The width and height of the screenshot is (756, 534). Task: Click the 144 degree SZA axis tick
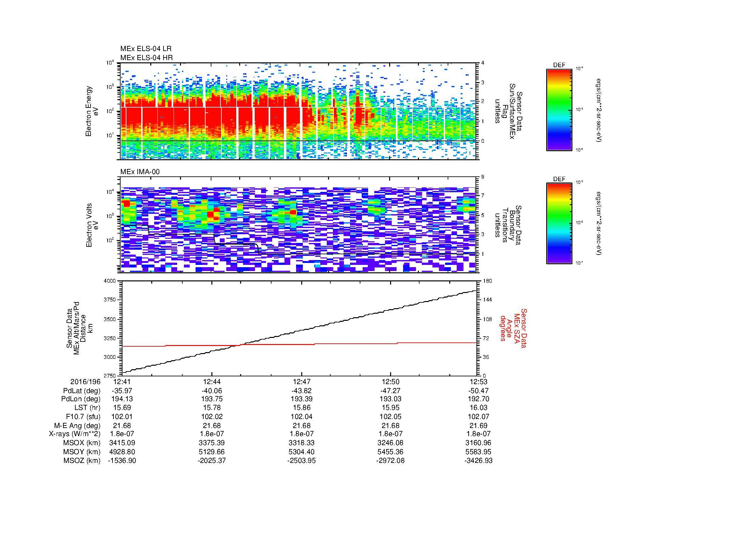click(x=488, y=300)
